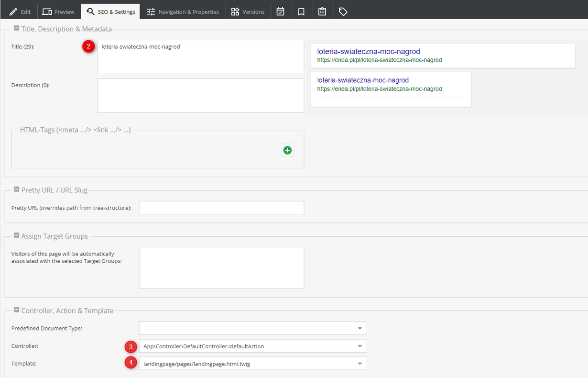Screen dimensions: 588x378
Task: Open the Edit tab
Action: pyautogui.click(x=20, y=11)
